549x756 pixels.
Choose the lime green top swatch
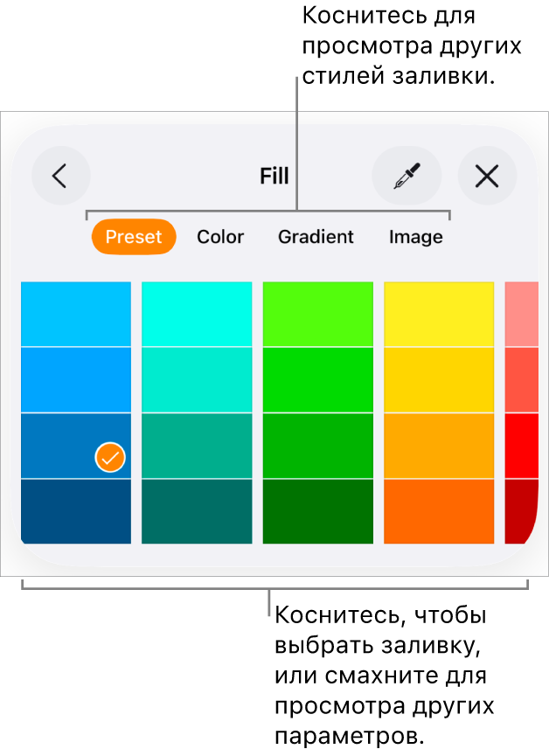pyautogui.click(x=317, y=314)
